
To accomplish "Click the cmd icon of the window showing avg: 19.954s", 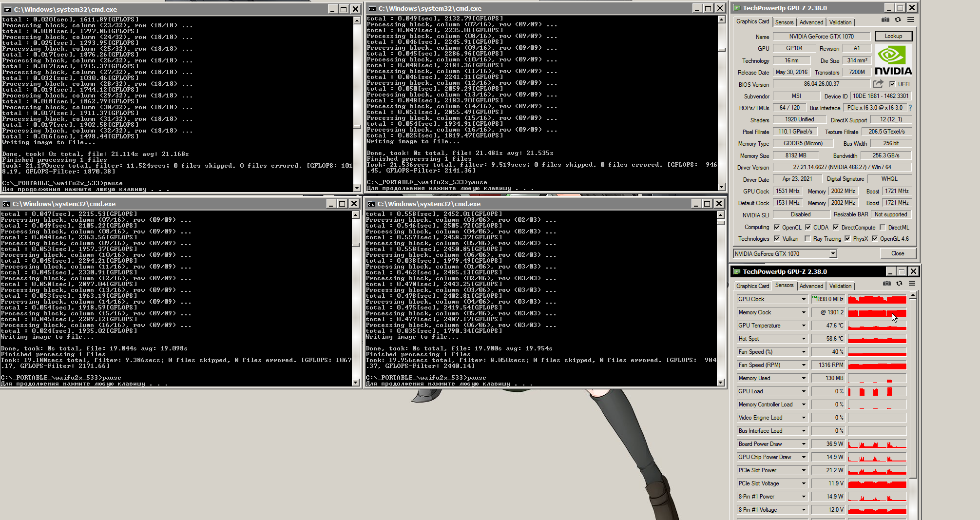I will (371, 204).
